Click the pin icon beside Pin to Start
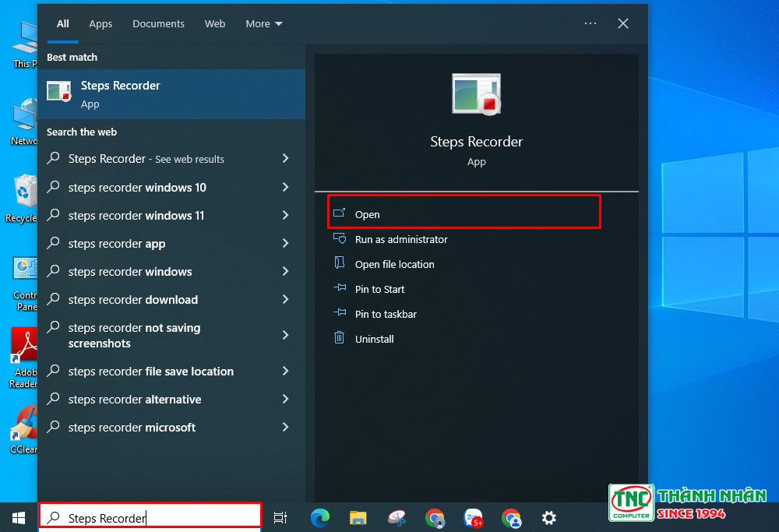Screen dimensions: 779x532 [340, 287]
